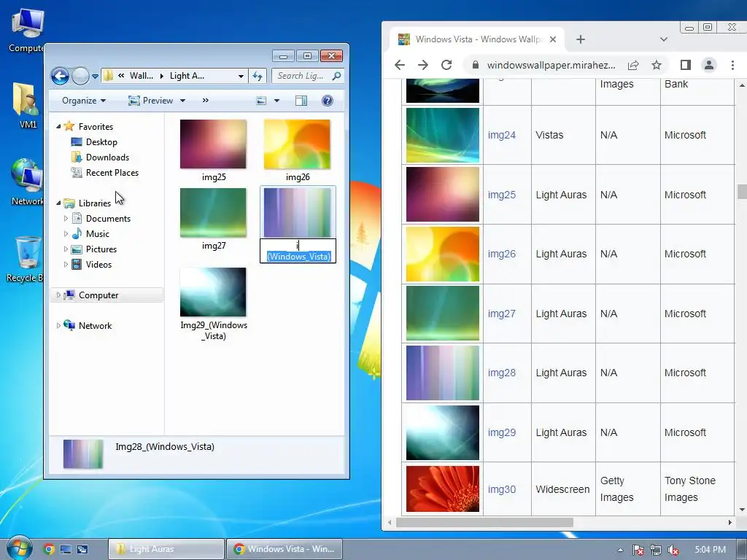Click pinned Chrome icon on taskbar
The width and height of the screenshot is (747, 560).
coord(49,549)
